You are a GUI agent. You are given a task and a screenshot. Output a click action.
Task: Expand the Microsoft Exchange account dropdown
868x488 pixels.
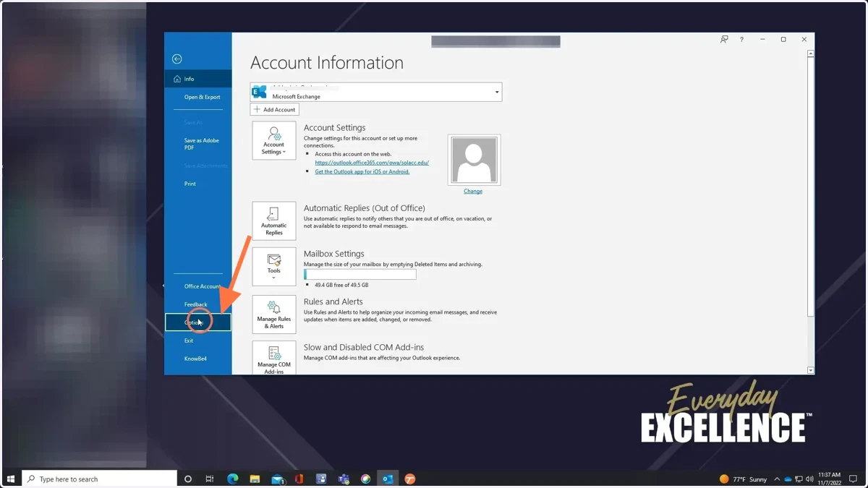(x=497, y=92)
